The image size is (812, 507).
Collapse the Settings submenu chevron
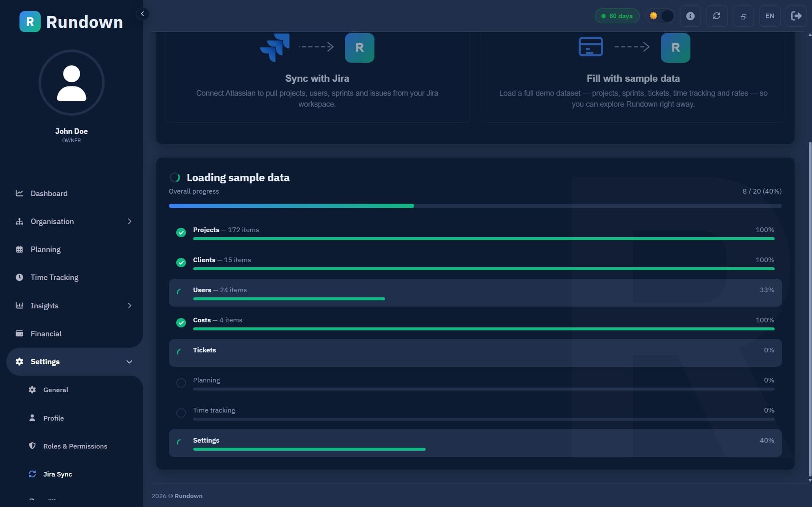[x=130, y=362]
